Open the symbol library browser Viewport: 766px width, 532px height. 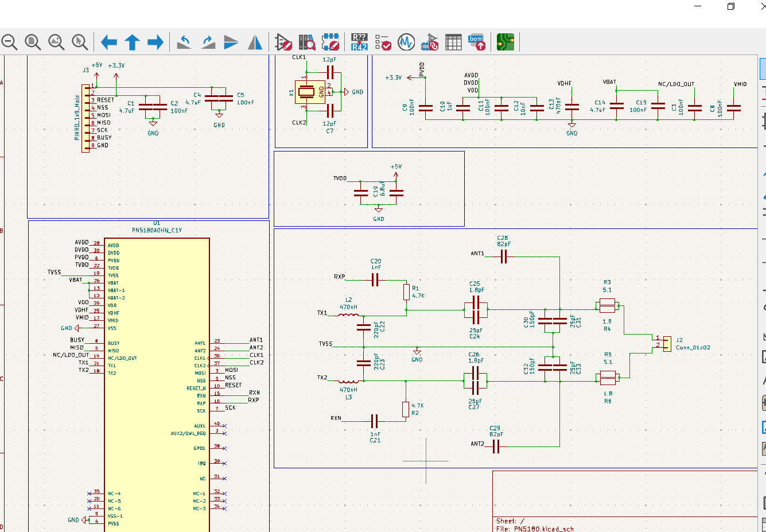(307, 42)
